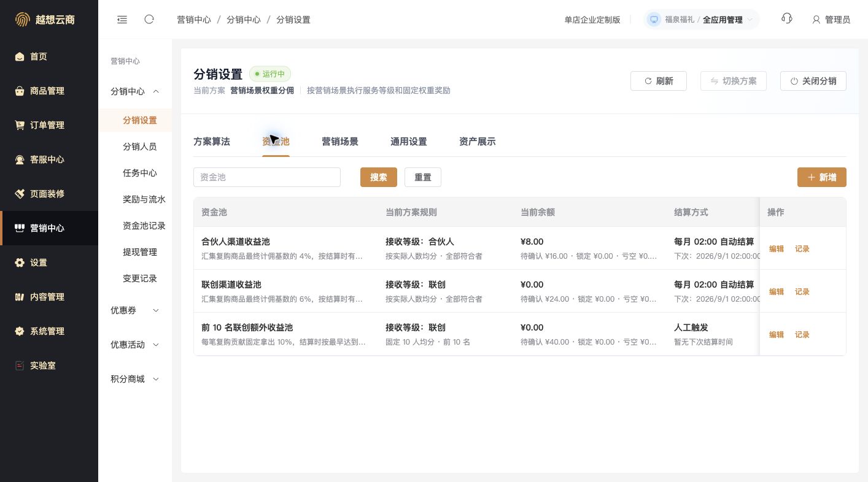The height and width of the screenshot is (482, 868).
Task: View 记录 for 联创渠道收益池
Action: point(802,292)
